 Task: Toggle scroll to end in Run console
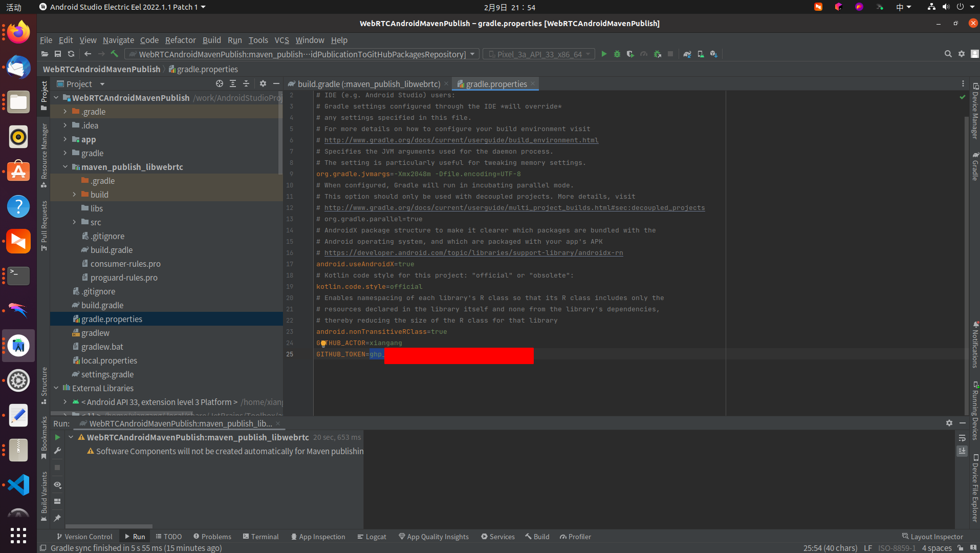coord(962,451)
